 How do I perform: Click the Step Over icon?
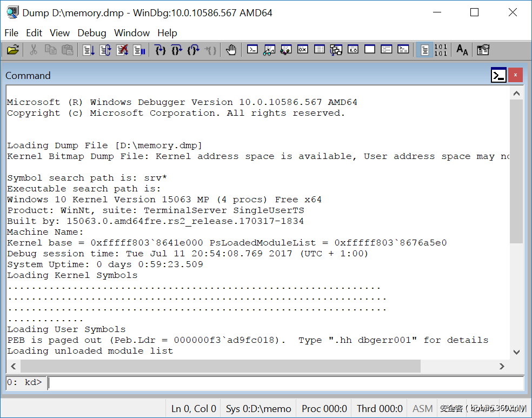177,50
